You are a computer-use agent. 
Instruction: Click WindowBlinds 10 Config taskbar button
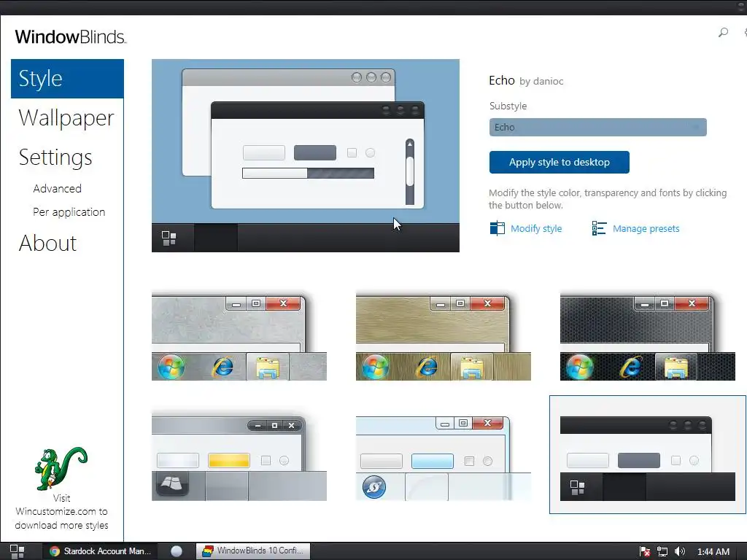point(253,551)
